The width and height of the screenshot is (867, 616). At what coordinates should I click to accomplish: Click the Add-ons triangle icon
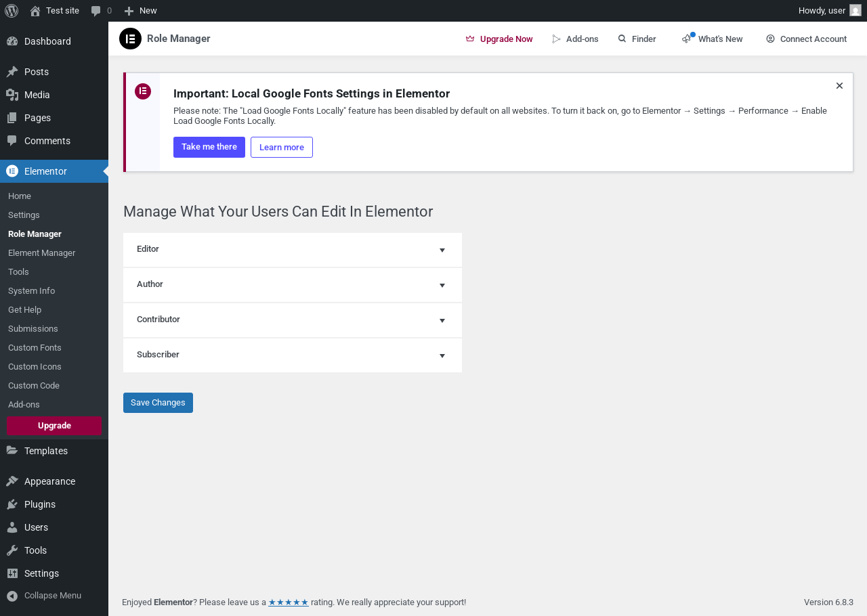point(557,39)
